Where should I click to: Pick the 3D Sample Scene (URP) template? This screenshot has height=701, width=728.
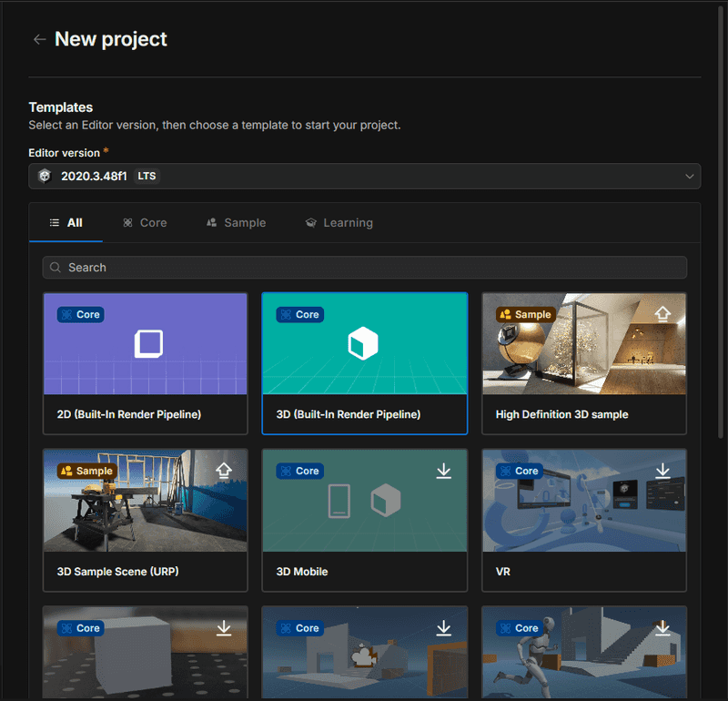coord(145,519)
